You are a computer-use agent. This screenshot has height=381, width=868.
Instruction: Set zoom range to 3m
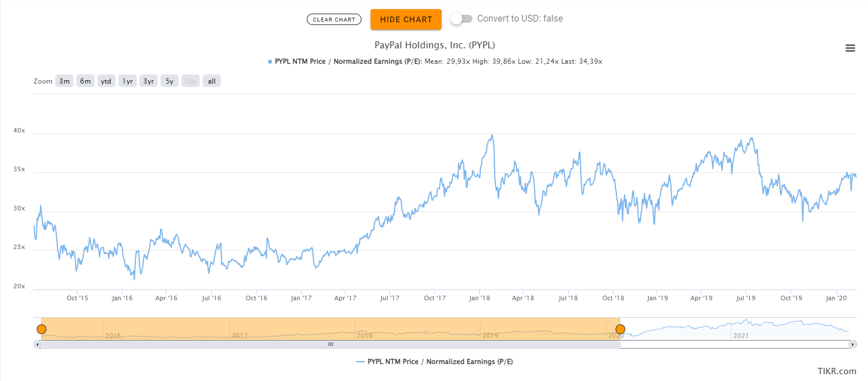pos(64,81)
